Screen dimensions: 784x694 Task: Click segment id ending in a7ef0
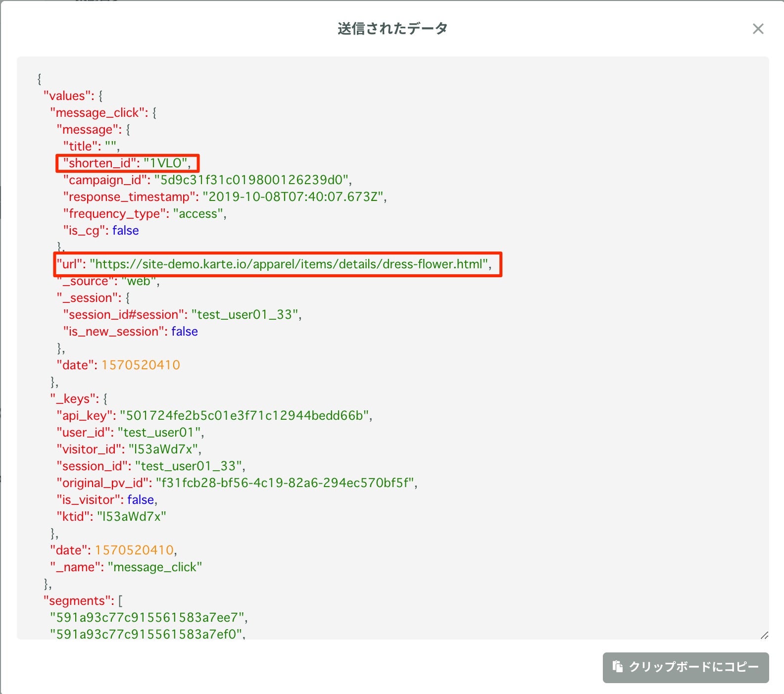point(147,634)
